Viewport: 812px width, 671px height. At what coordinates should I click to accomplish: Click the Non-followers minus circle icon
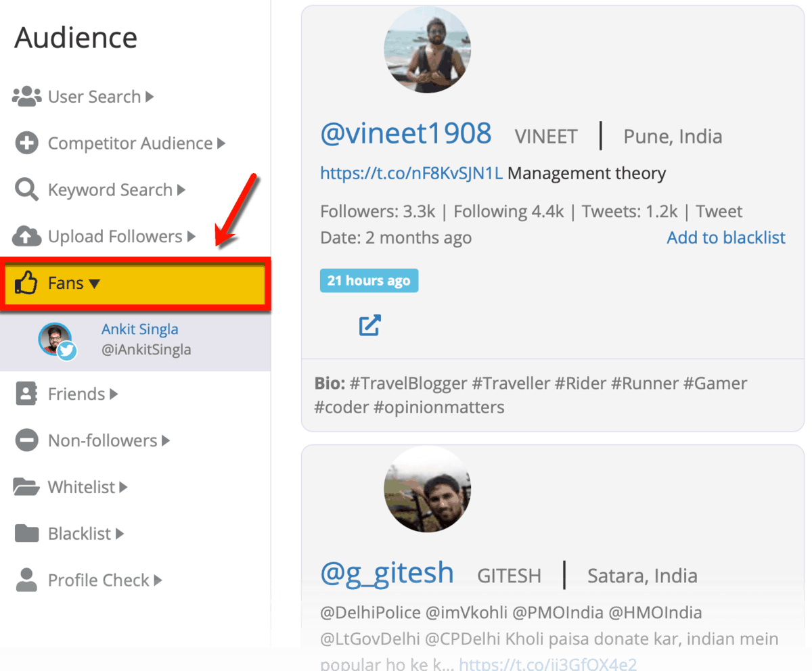[x=27, y=440]
